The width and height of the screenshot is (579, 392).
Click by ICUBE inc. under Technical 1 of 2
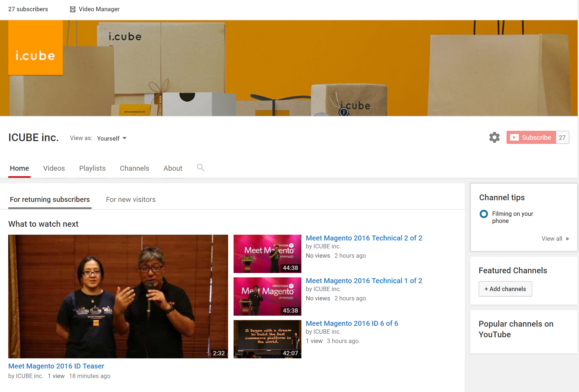tap(323, 289)
